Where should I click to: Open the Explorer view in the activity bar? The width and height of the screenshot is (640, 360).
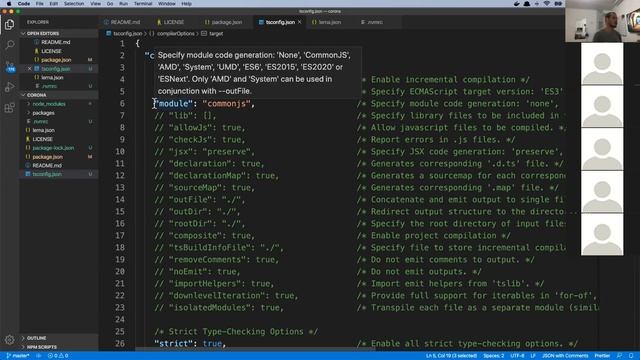(x=9, y=25)
